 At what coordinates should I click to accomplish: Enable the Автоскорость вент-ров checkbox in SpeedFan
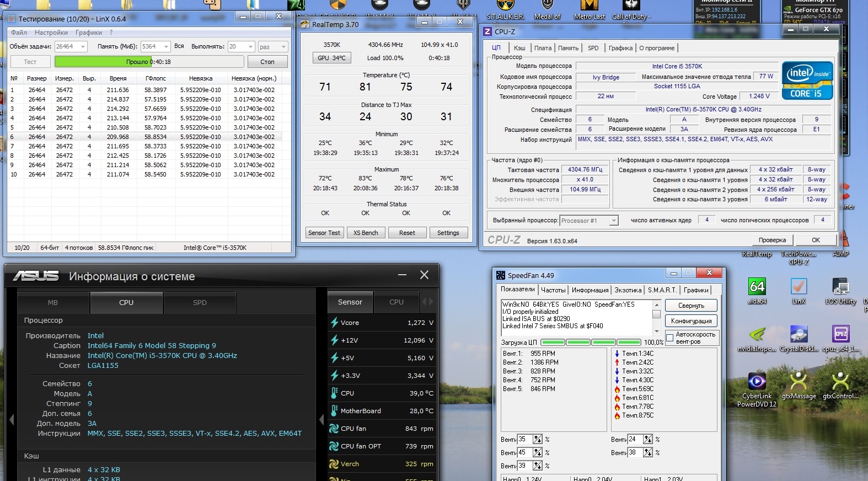669,338
